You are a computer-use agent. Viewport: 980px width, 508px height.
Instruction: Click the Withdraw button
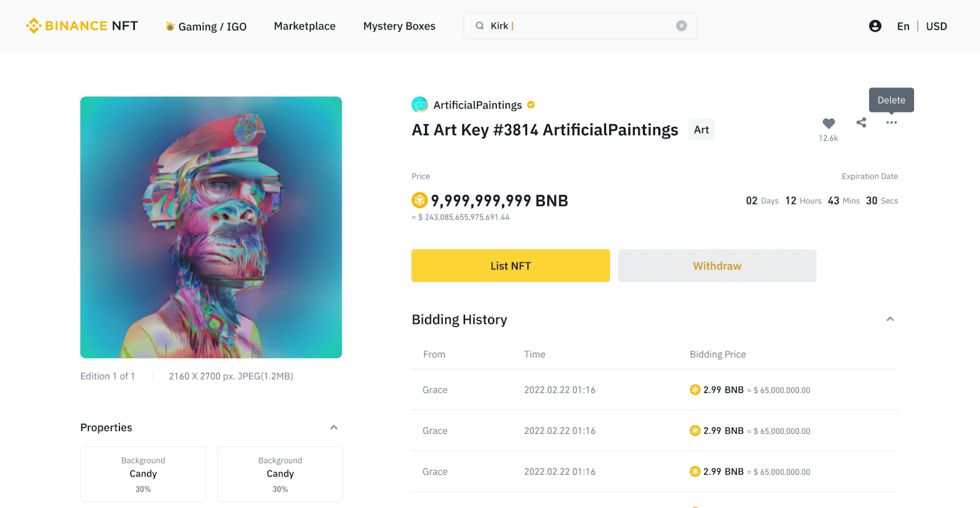[x=717, y=266]
